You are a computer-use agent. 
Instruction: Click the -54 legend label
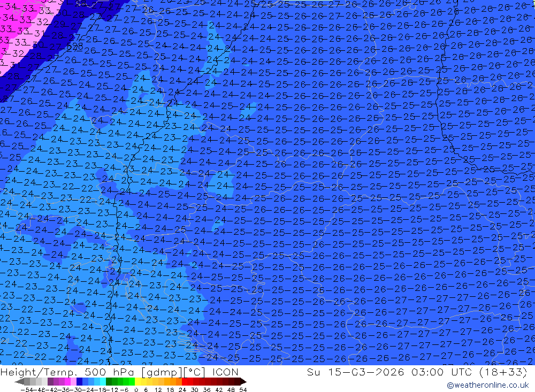coord(27,390)
